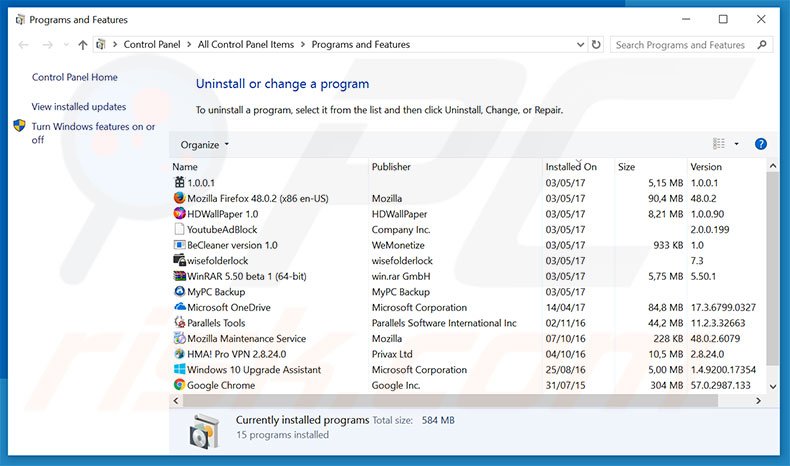Go up one level with the up arrow
This screenshot has height=466, width=790.
point(82,45)
